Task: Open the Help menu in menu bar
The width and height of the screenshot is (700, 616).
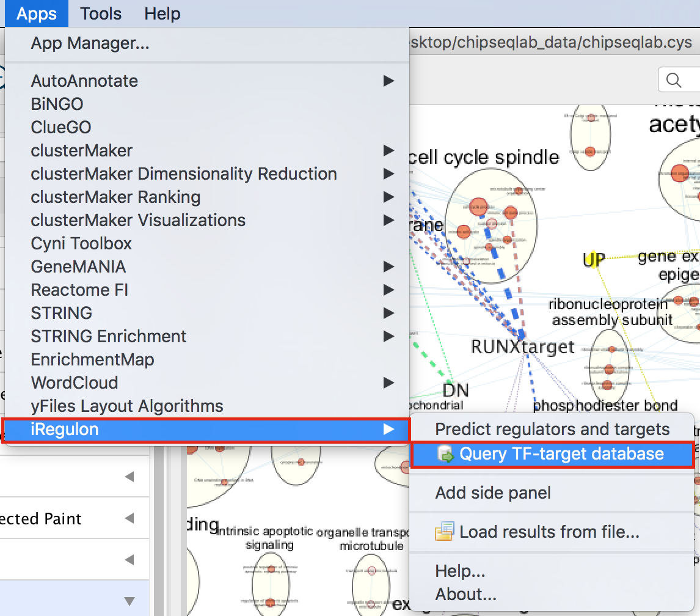Action: pos(162,13)
